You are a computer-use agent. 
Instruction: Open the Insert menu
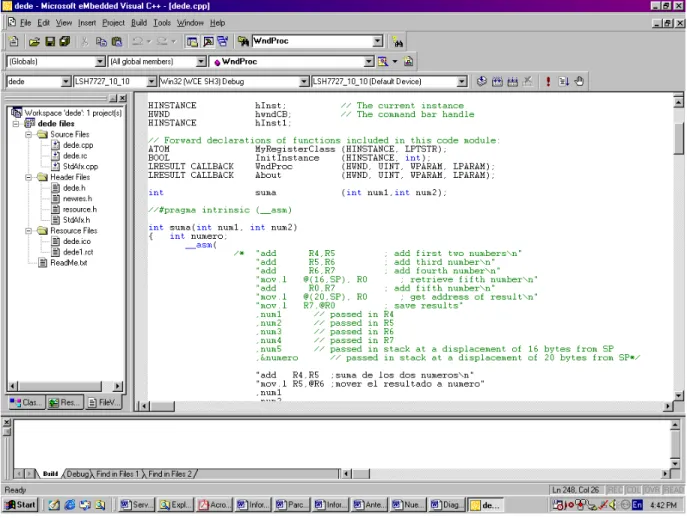(x=87, y=23)
